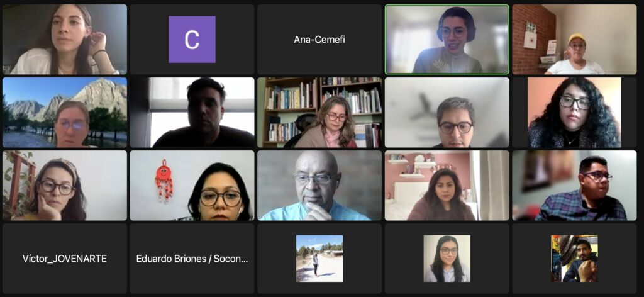Screen dimensions: 644x297
Task: Select video with bookshelf background
Action: [319, 113]
